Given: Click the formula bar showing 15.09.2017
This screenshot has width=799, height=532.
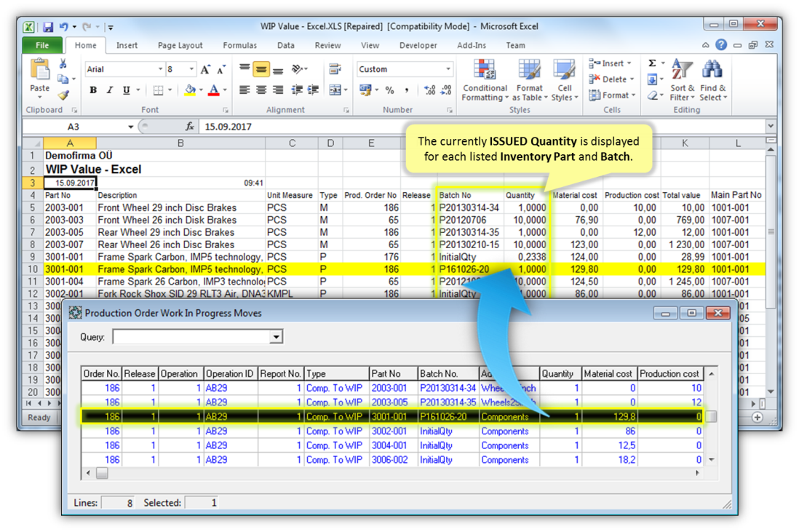Looking at the screenshot, I should coord(482,127).
